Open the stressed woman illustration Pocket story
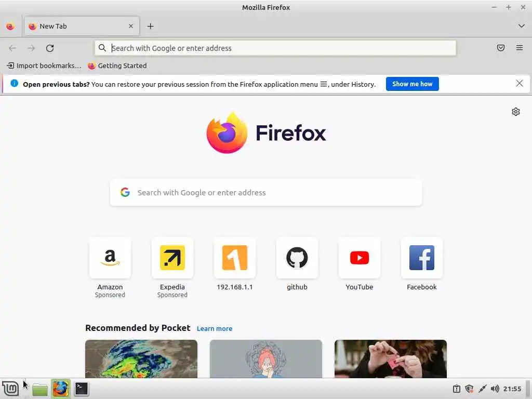The image size is (532, 399). click(x=266, y=359)
